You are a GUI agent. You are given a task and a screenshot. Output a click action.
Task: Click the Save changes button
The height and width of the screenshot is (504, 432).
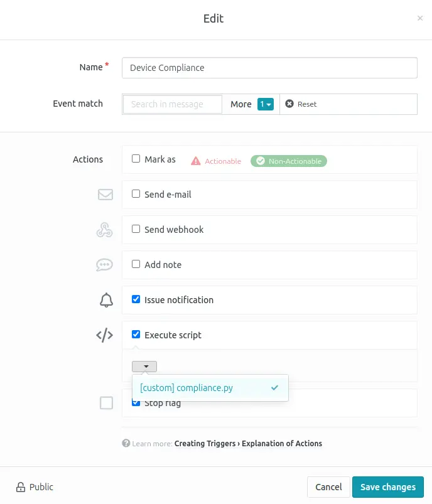[x=388, y=487]
